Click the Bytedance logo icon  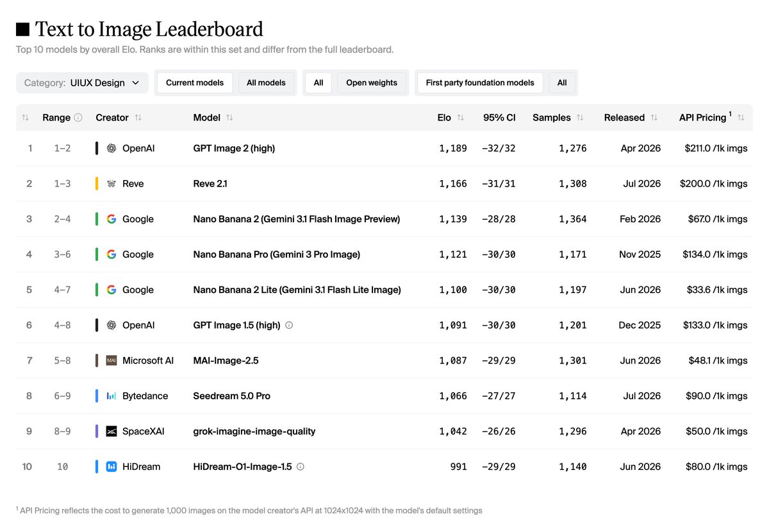(x=112, y=395)
